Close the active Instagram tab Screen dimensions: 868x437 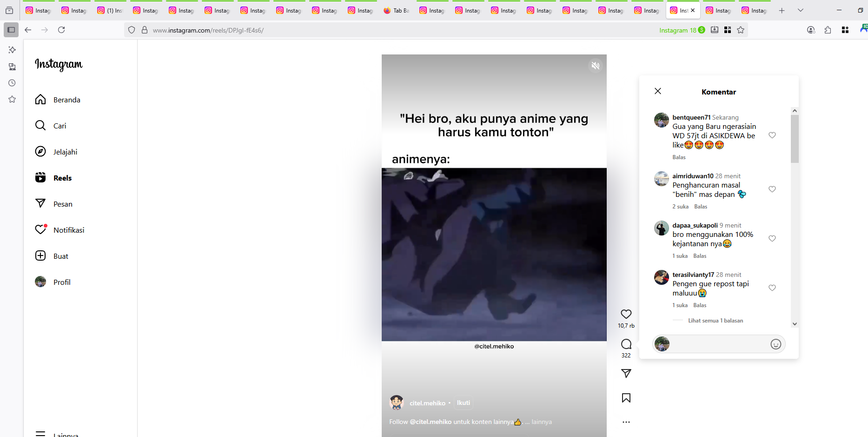[x=693, y=10]
